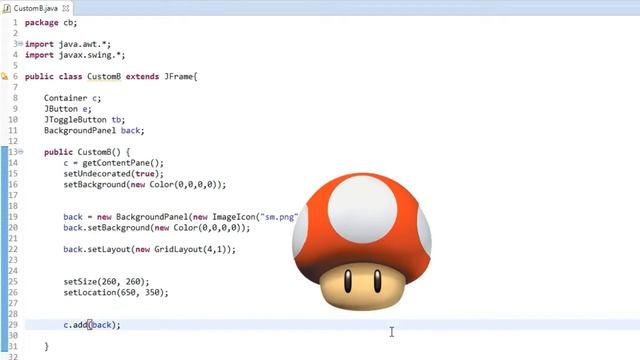The height and width of the screenshot is (360, 640).
Task: Click 'JFrame' in the class declaration
Action: click(178, 77)
